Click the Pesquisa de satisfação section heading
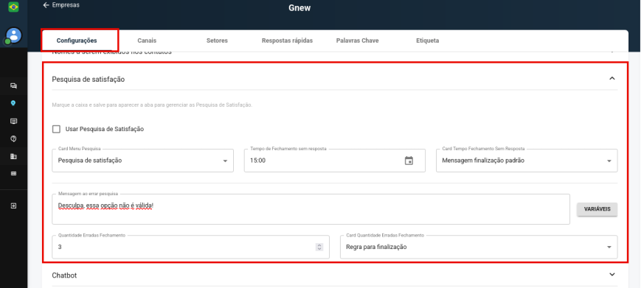 (x=89, y=79)
